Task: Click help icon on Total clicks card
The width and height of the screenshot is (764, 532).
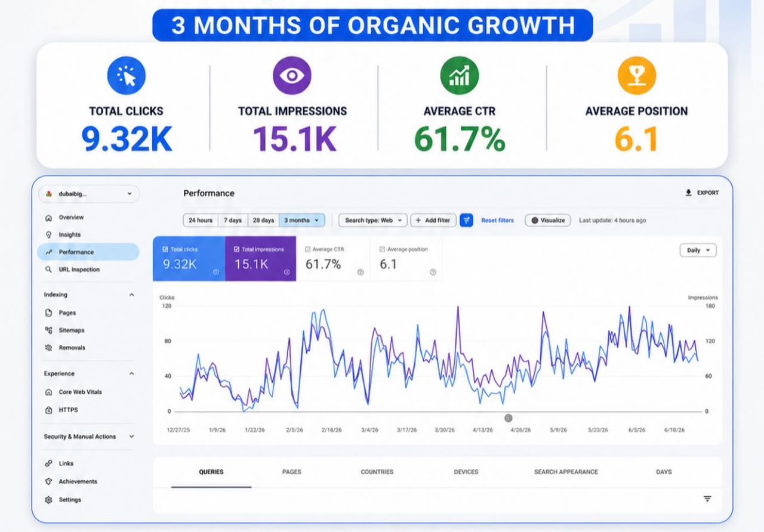Action: click(215, 272)
